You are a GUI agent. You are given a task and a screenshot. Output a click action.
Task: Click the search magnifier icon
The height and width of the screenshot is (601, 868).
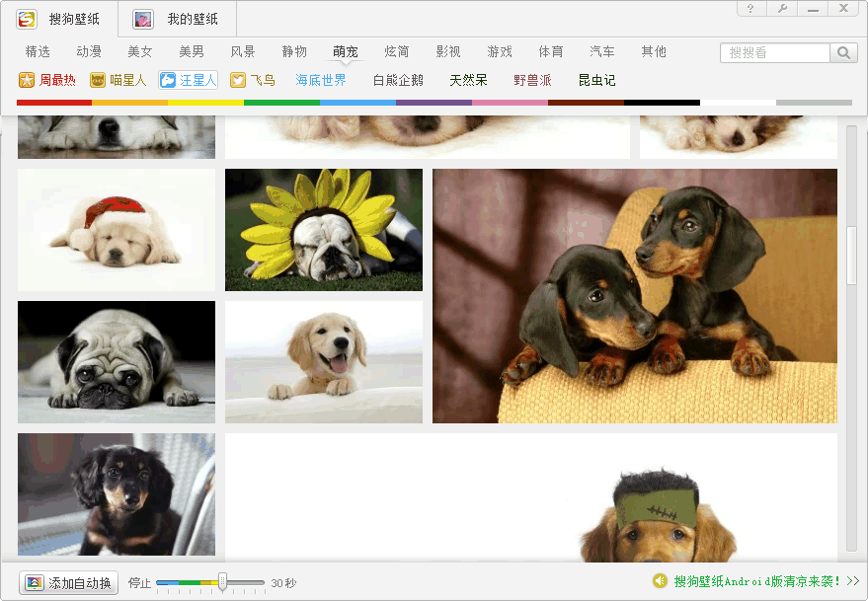coord(844,53)
